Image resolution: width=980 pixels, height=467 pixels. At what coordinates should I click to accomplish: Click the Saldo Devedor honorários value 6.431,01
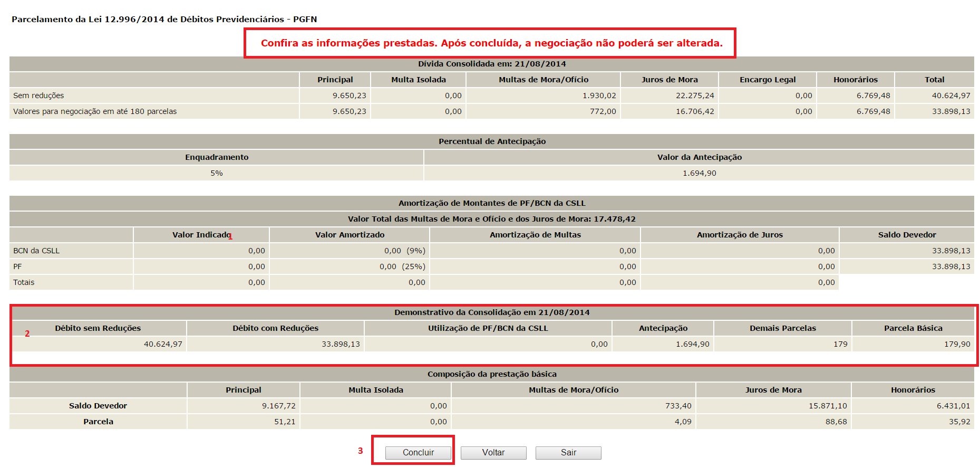pyautogui.click(x=953, y=406)
